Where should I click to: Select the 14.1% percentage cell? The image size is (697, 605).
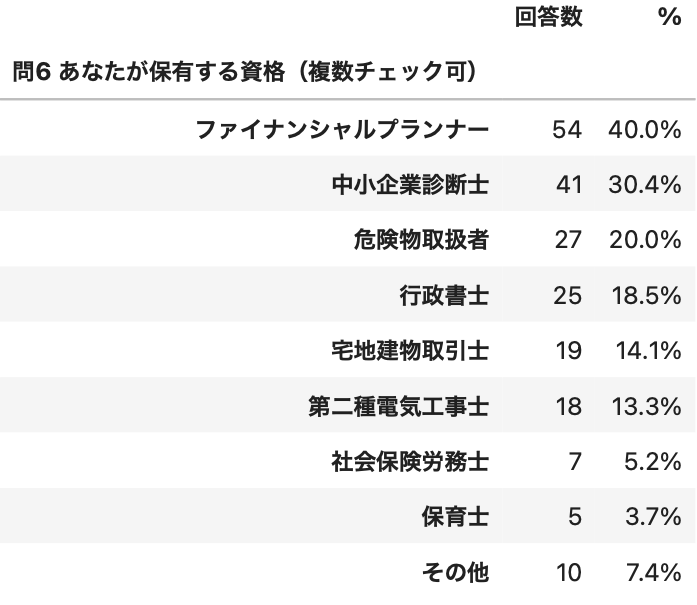tap(648, 350)
